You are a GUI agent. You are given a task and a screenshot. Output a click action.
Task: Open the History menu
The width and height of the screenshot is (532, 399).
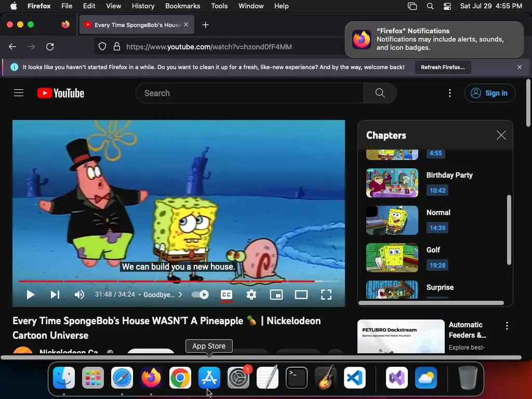pyautogui.click(x=143, y=6)
